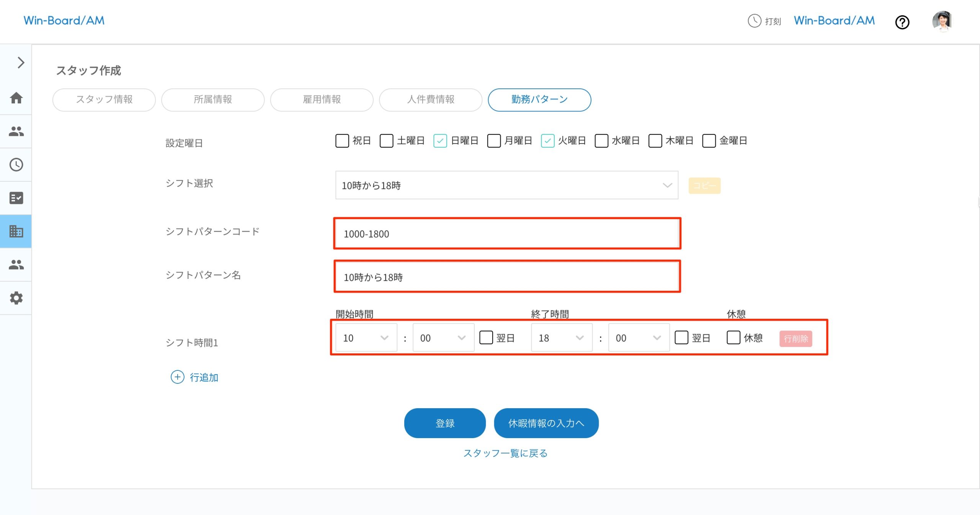The height and width of the screenshot is (515, 980).
Task: Click the スタッフ一覧に戻る link
Action: point(506,453)
